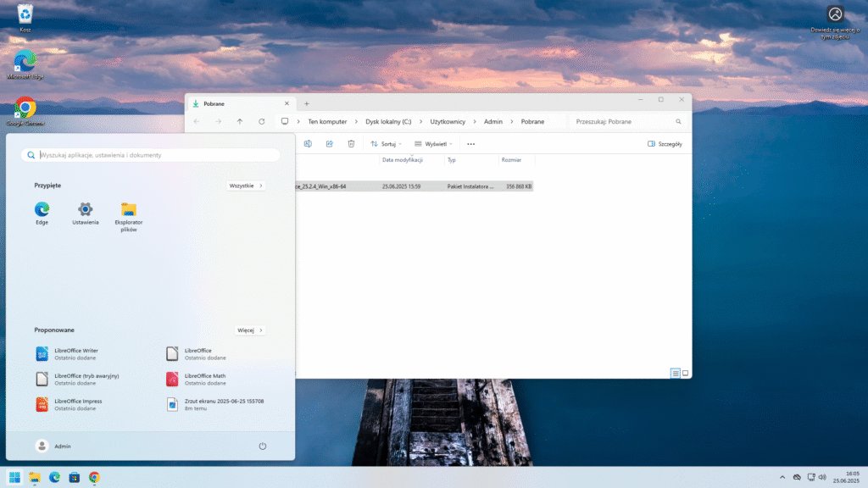Open the Sortuj dropdown

[x=387, y=144]
